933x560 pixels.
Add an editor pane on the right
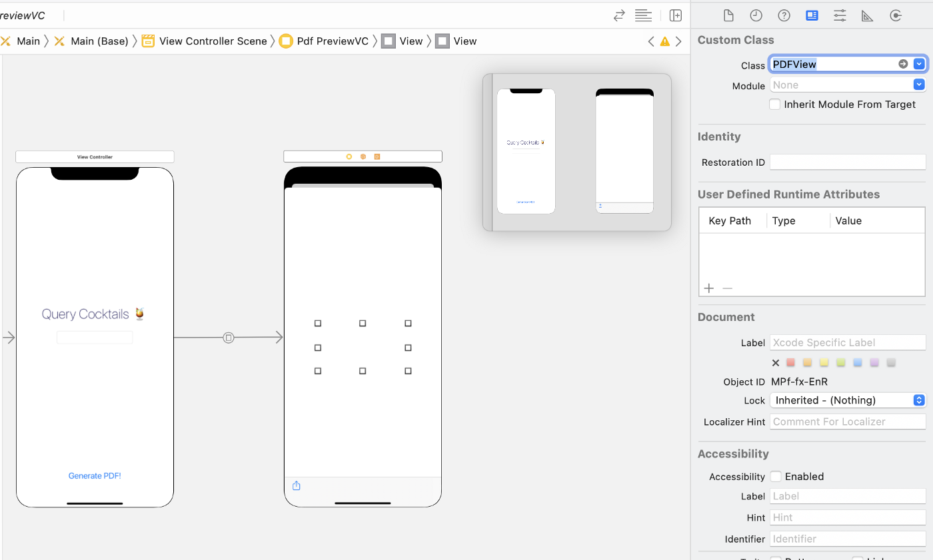click(676, 15)
